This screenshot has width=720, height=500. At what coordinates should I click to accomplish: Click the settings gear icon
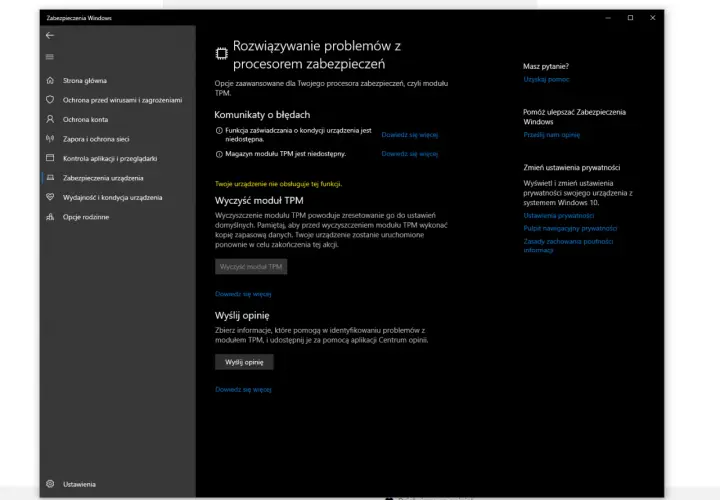point(50,484)
